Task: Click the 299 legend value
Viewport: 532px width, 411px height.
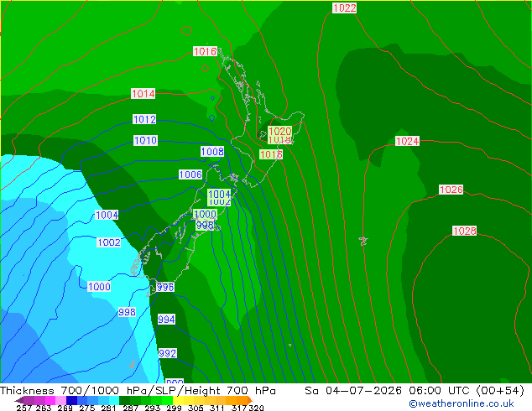Action: [x=174, y=408]
